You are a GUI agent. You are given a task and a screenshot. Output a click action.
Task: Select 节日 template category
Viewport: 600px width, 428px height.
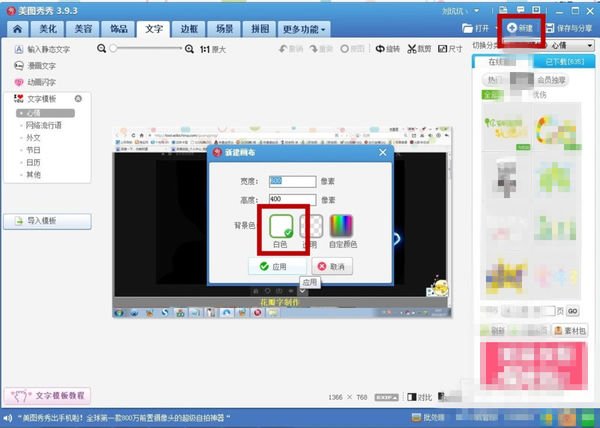pyautogui.click(x=33, y=150)
